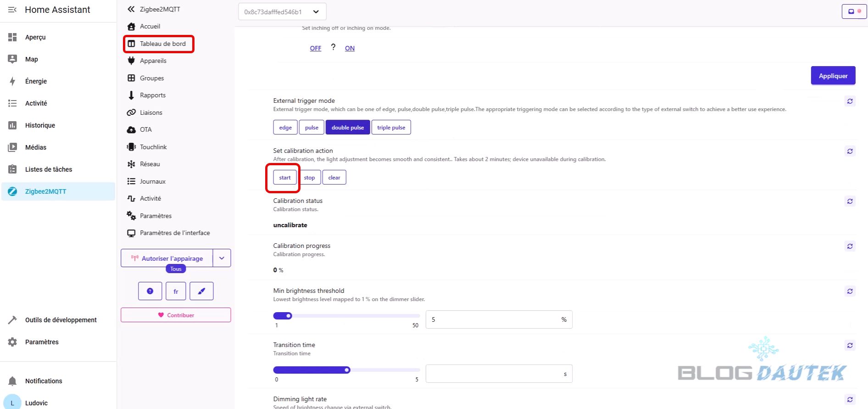The image size is (868, 409).
Task: Click refresh icon for Calibration status
Action: (850, 201)
